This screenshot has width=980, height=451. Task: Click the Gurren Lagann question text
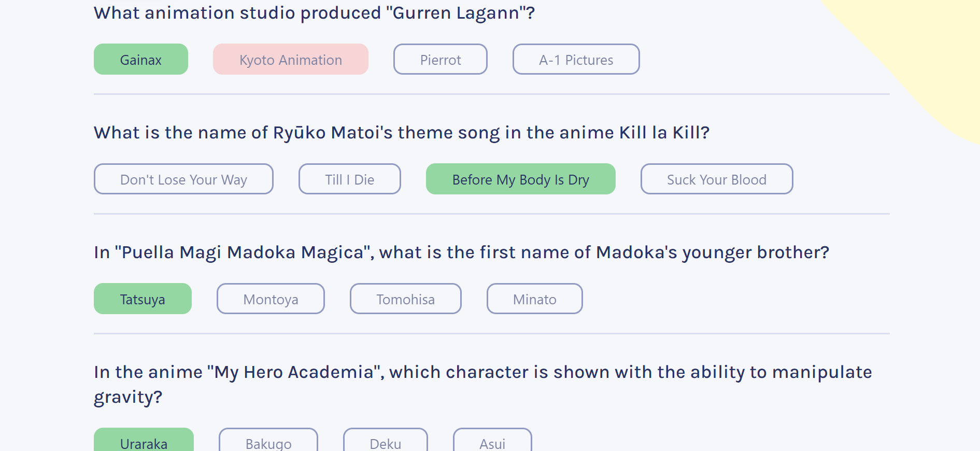click(314, 13)
